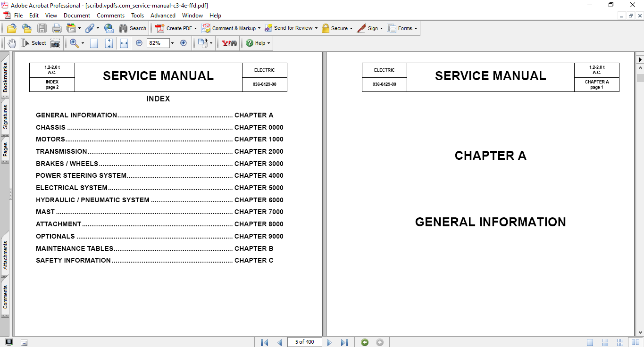The height and width of the screenshot is (347, 644).
Task: Toggle full screen view icon in status bar
Action: 9,342
